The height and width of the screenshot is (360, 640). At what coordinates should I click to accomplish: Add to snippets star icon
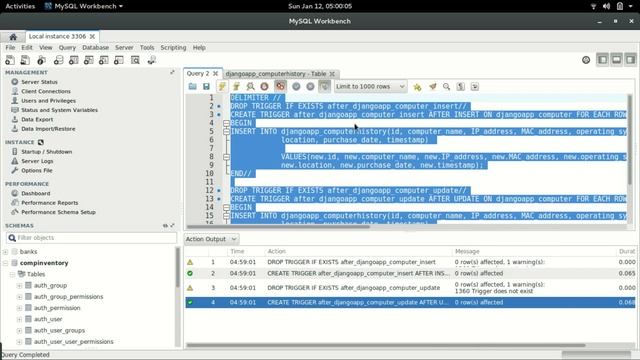417,87
